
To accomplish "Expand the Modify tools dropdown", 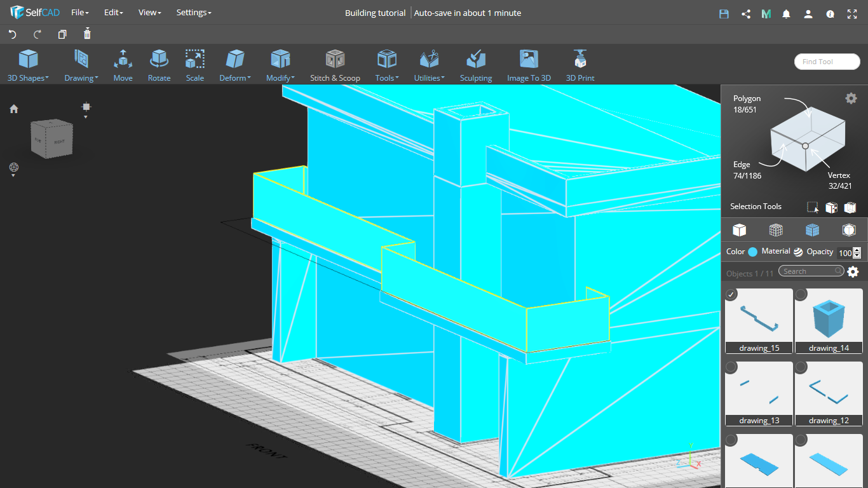I will pos(280,66).
